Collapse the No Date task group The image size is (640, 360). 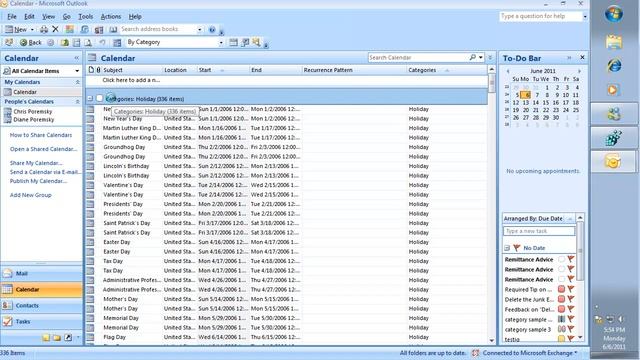tap(507, 248)
